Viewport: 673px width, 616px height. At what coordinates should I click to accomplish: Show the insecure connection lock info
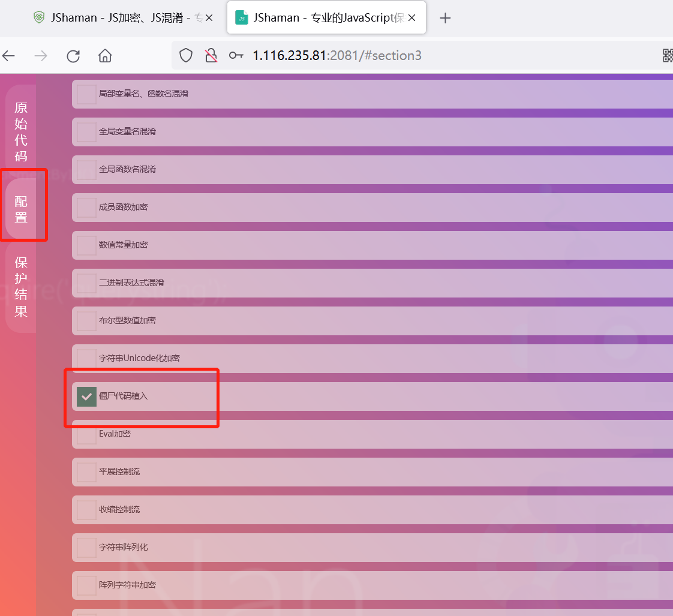(x=211, y=56)
